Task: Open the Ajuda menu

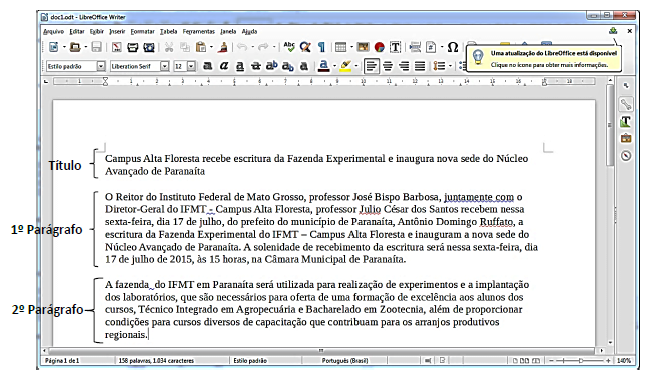Action: click(249, 31)
